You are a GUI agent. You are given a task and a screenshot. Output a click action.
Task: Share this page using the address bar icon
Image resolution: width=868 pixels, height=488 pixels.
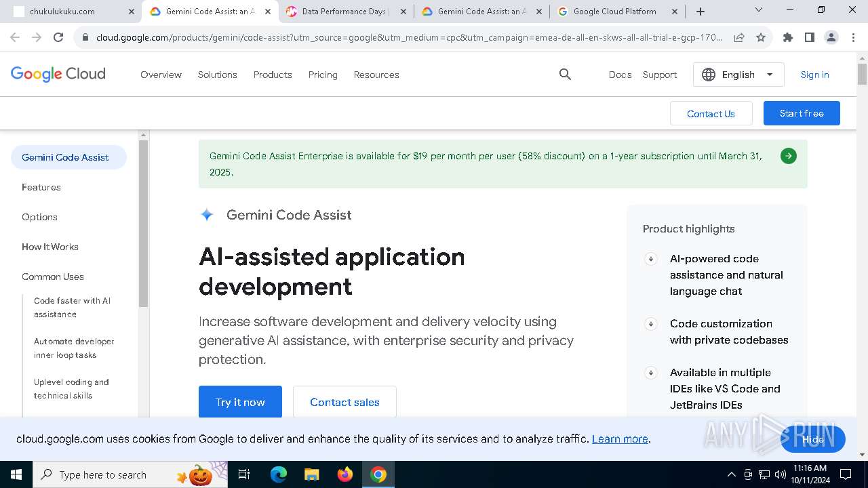(739, 38)
